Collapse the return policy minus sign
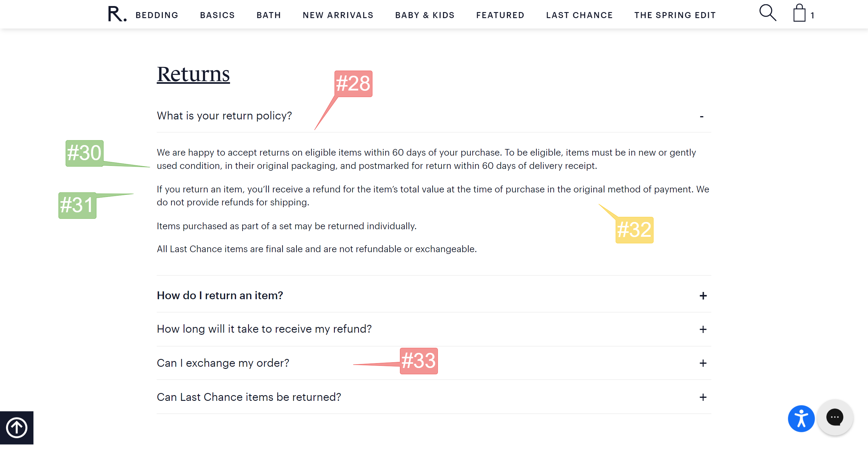This screenshot has width=868, height=450. (702, 117)
